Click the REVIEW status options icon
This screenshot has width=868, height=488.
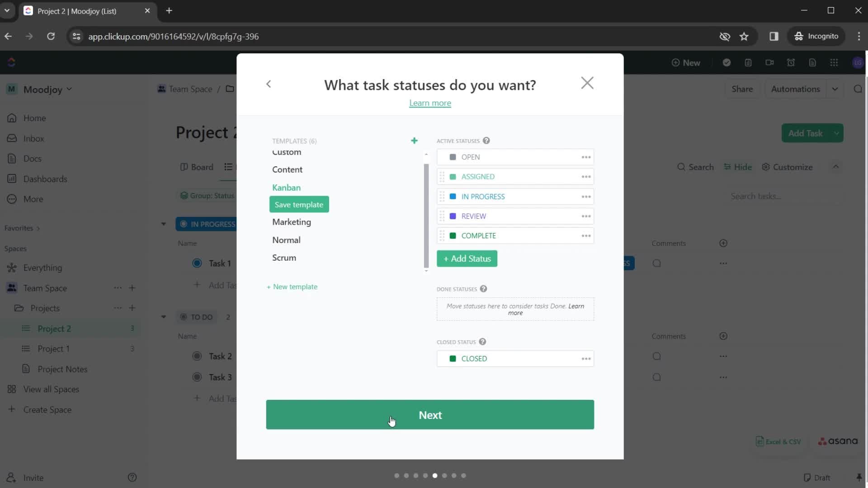point(587,216)
